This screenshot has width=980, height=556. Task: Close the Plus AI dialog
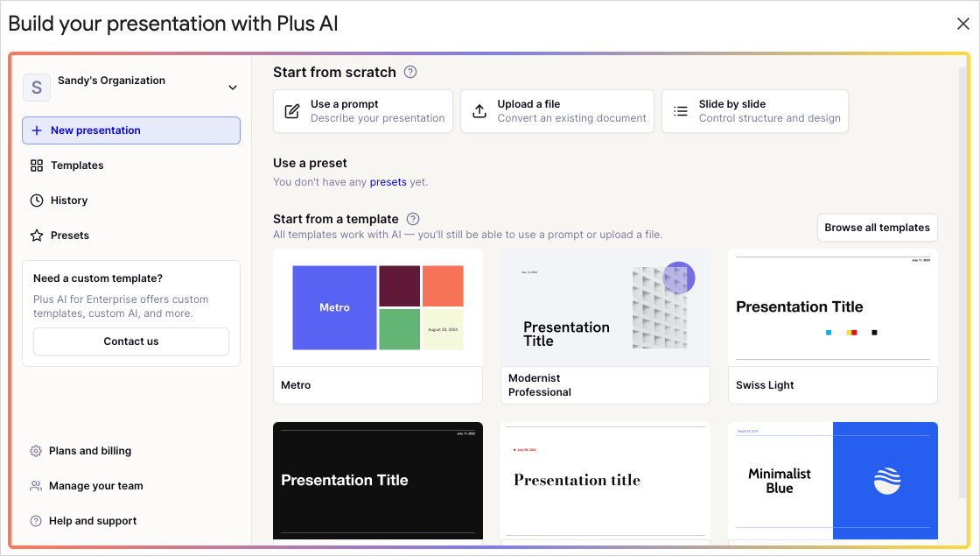963,24
